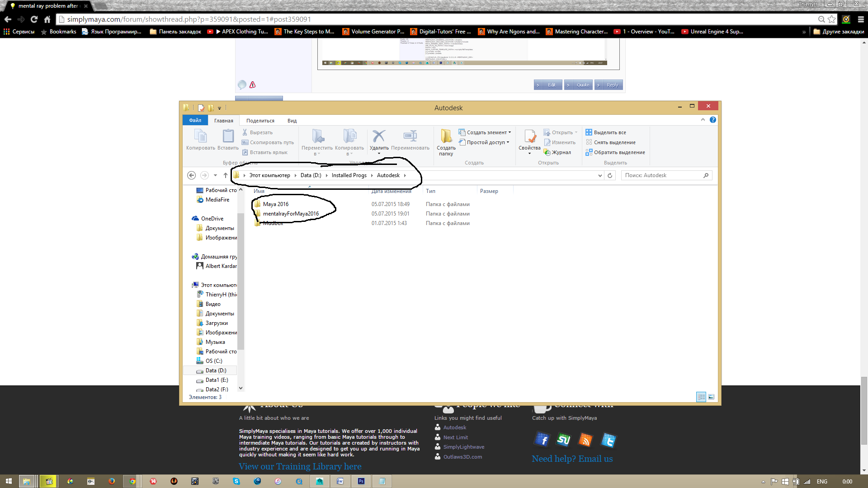868x488 pixels.
Task: Click Photoshop icon in taskbar
Action: (361, 481)
